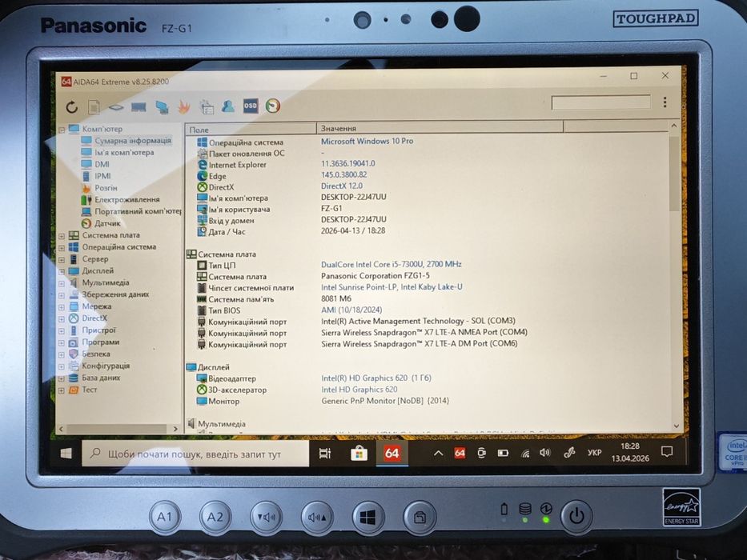Show hidden tray icons chevron

[x=438, y=453]
